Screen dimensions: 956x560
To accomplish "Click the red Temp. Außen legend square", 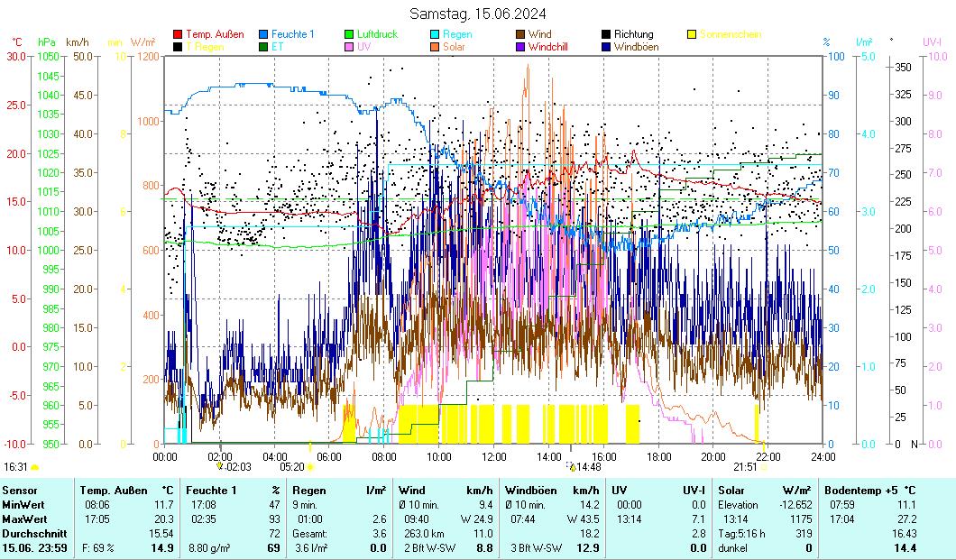I will (178, 35).
